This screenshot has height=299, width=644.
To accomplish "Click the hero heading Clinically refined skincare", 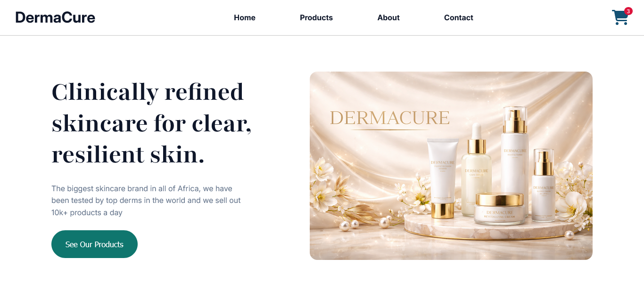I will tap(151, 123).
